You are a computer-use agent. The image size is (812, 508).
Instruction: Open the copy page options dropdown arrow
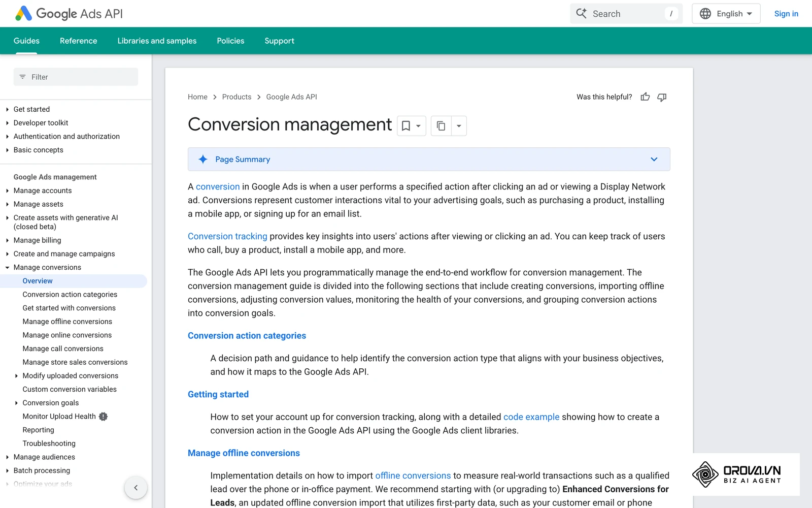(459, 126)
